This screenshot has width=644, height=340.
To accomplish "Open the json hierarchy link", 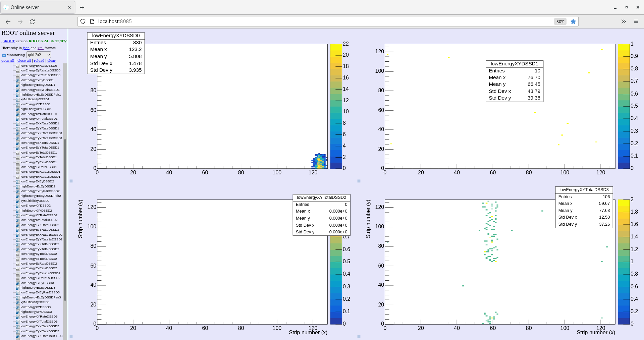I will pyautogui.click(x=26, y=48).
